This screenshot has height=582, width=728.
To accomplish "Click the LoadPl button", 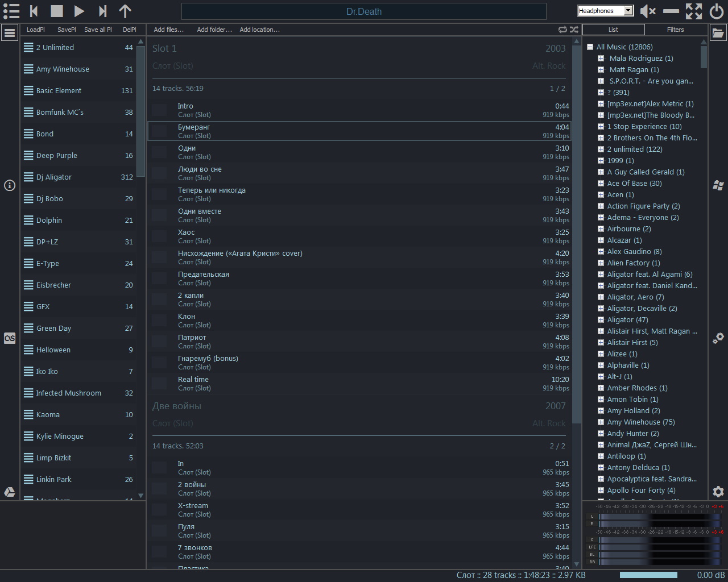I will click(35, 30).
